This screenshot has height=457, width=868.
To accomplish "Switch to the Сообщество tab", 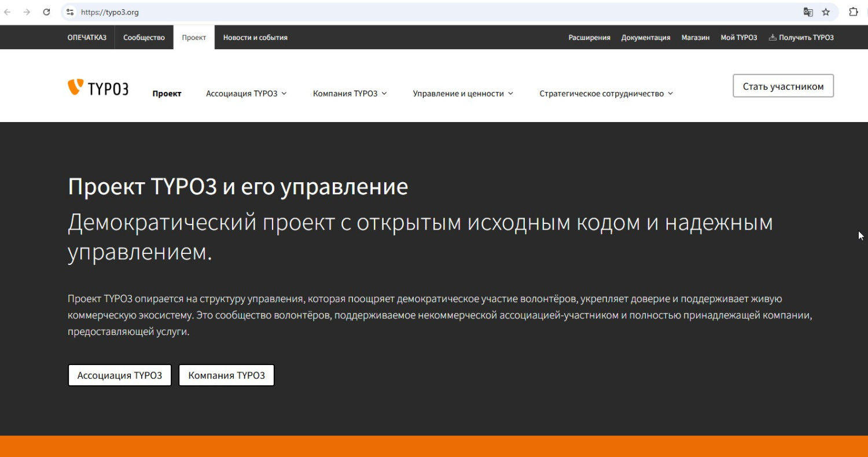I will [144, 38].
